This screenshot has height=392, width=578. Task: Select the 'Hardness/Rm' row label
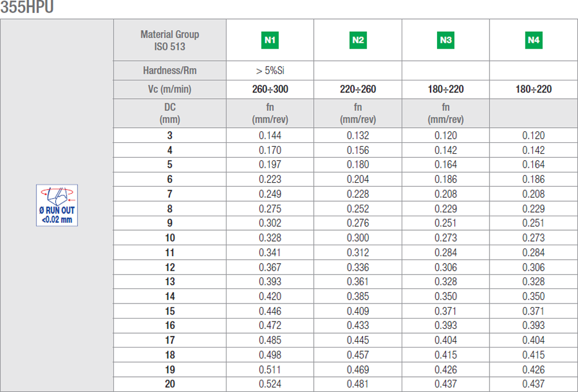169,71
